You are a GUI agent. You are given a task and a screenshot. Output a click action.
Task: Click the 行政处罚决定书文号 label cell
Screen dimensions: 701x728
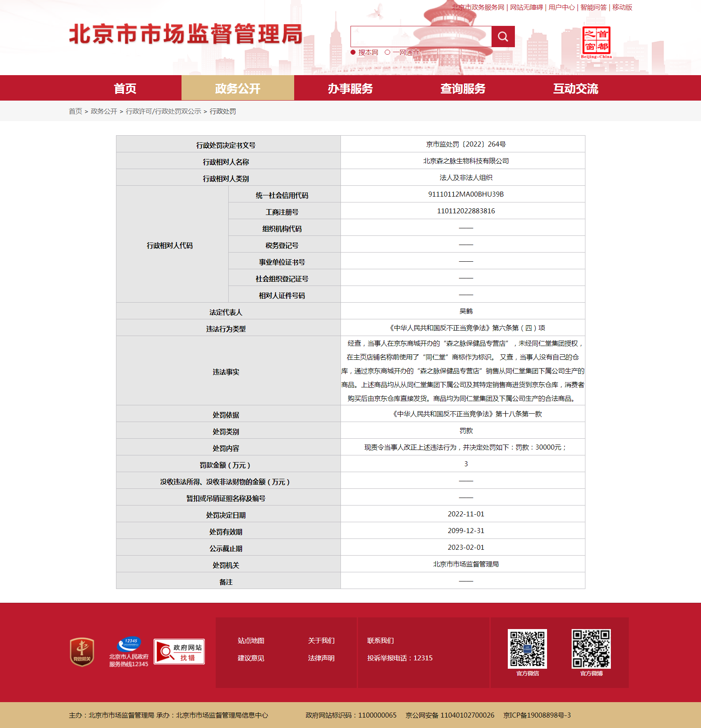[x=228, y=144]
